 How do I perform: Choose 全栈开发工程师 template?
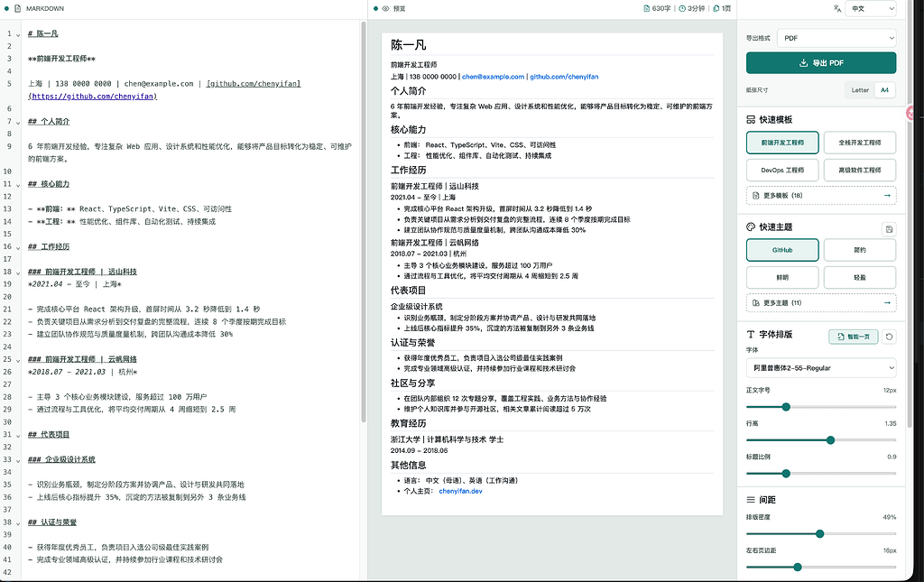pos(860,143)
